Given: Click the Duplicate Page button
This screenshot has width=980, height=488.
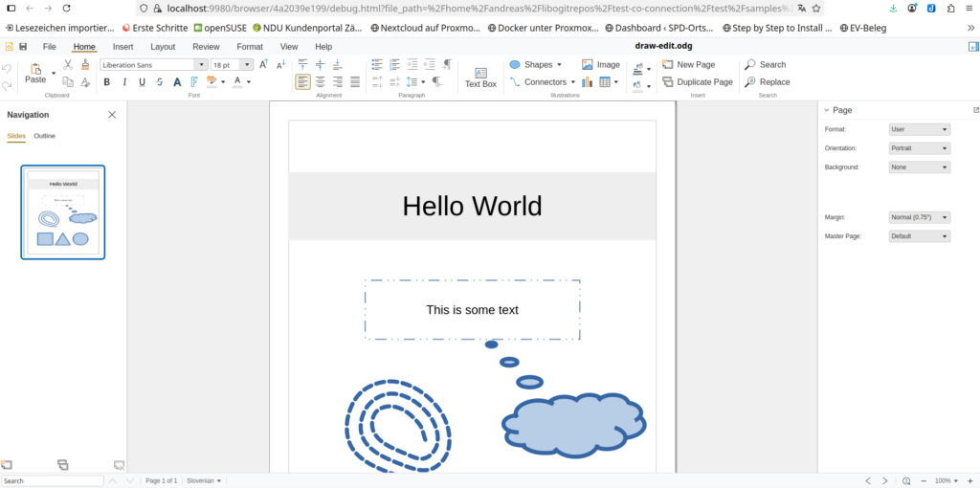Looking at the screenshot, I should click(698, 82).
